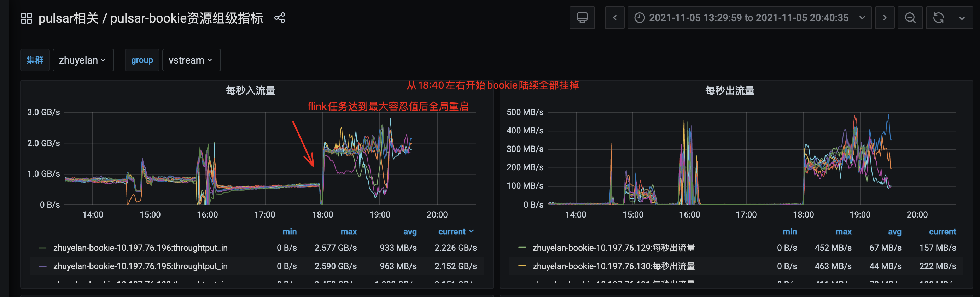980x297 pixels.
Task: Click 500 MB/s y-axis label
Action: (525, 112)
